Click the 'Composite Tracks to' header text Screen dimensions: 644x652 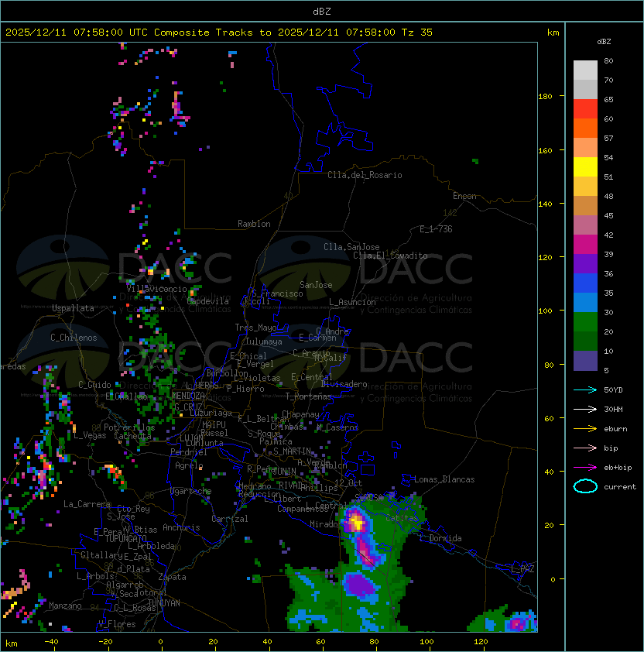coord(212,33)
